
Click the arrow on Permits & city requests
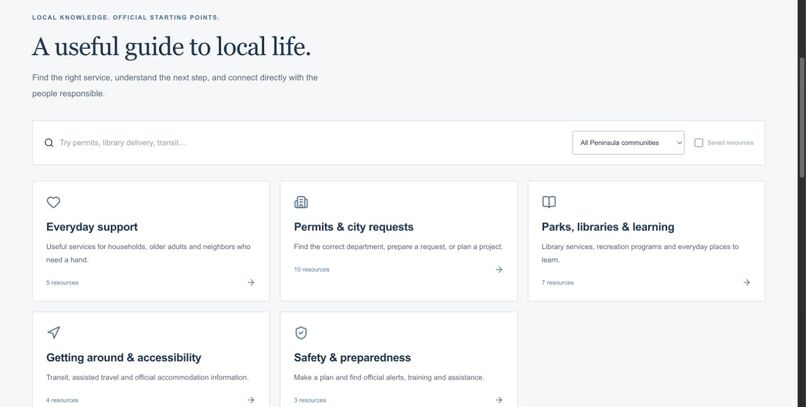(499, 269)
